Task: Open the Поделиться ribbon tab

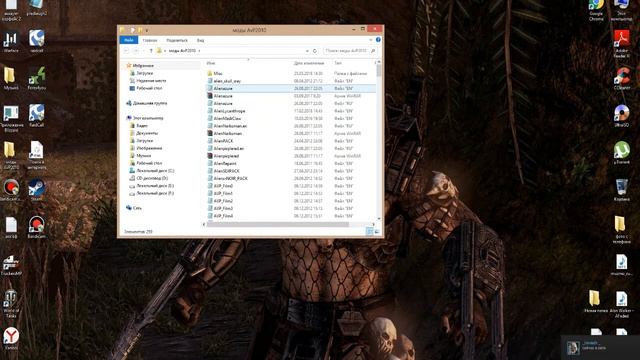Action: coord(177,40)
